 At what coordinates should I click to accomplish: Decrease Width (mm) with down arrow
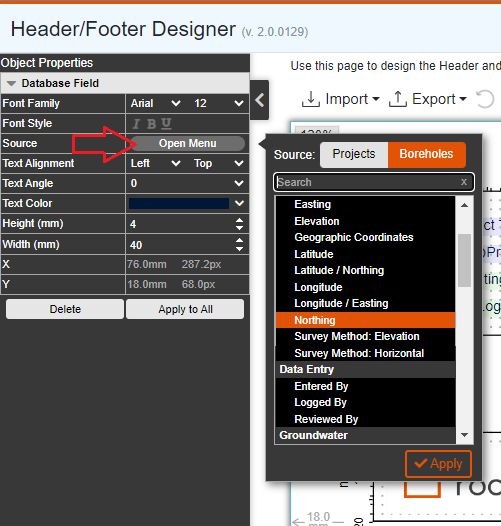click(x=239, y=249)
